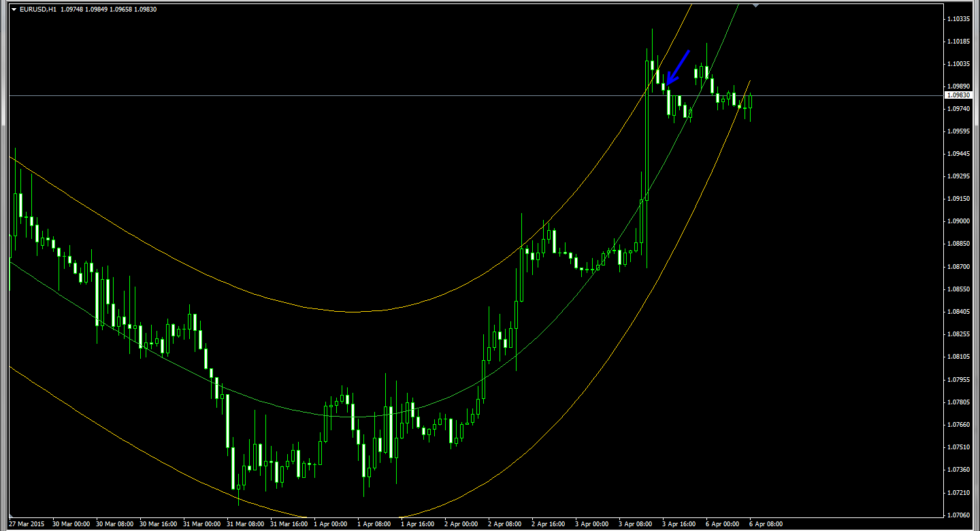Click the 3 Apr 16:00 time label
Image resolution: width=980 pixels, height=531 pixels.
679,524
